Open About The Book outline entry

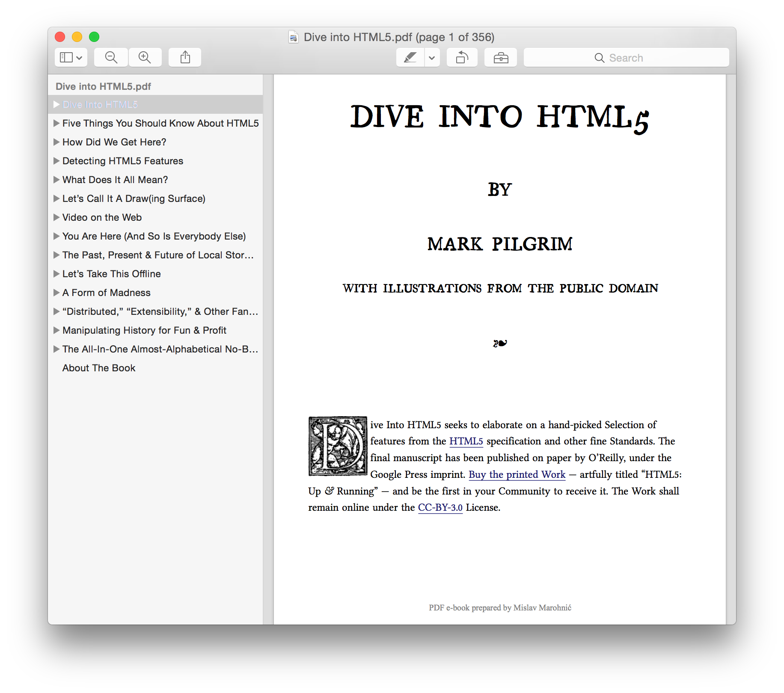pyautogui.click(x=99, y=368)
